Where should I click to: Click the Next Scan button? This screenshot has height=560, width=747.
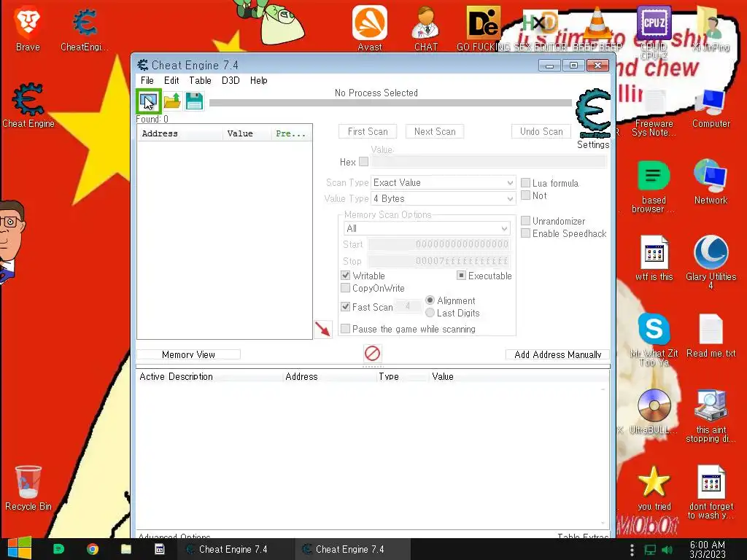point(435,131)
